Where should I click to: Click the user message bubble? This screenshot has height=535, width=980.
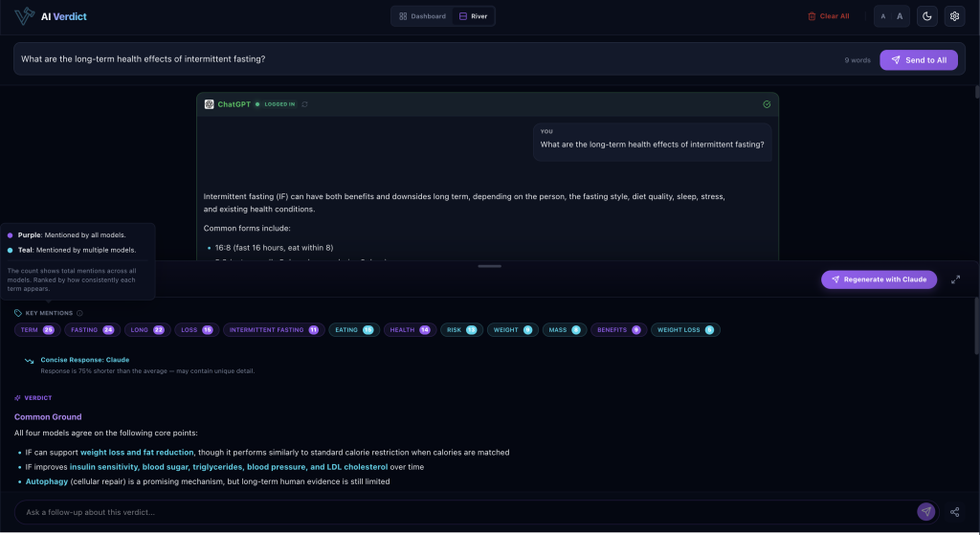tap(652, 142)
